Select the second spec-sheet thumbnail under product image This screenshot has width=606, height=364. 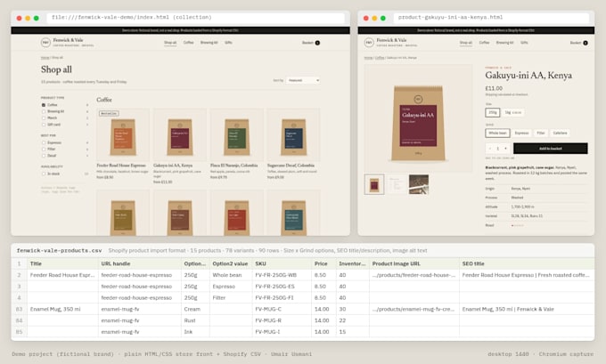point(397,184)
